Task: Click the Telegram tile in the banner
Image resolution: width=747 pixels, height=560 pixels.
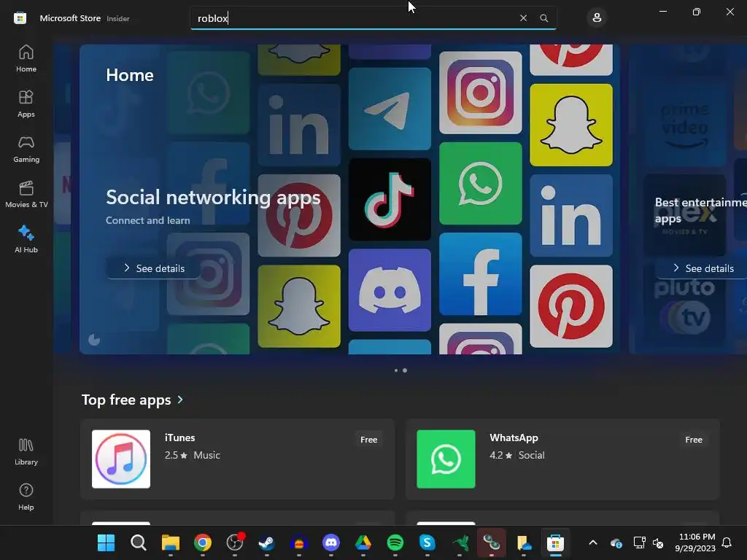Action: coord(390,109)
